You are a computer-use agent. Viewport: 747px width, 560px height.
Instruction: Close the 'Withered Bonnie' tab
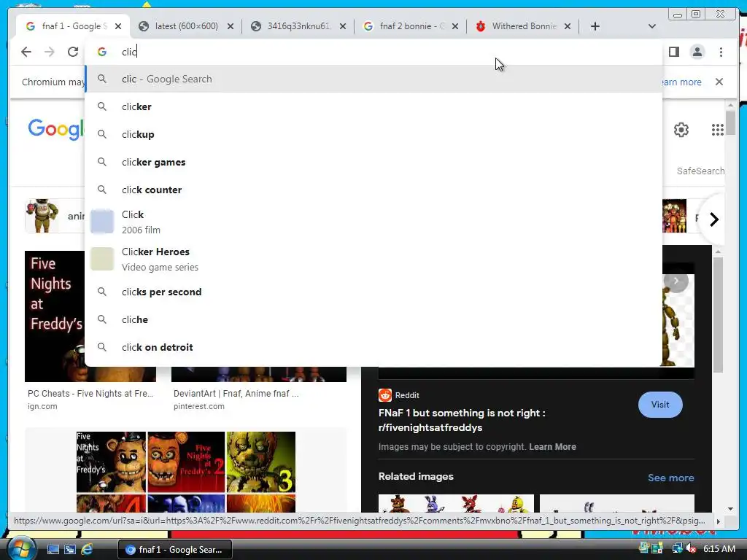[x=568, y=26]
